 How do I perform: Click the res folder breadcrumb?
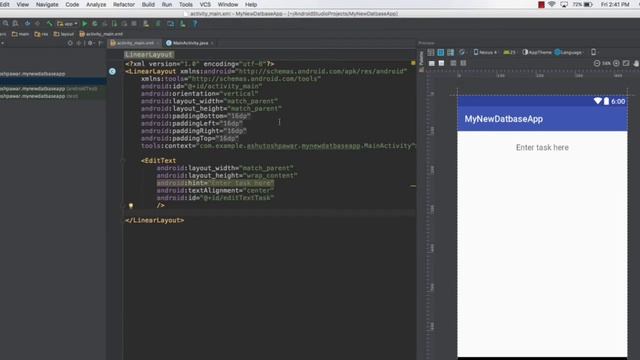coord(41,34)
